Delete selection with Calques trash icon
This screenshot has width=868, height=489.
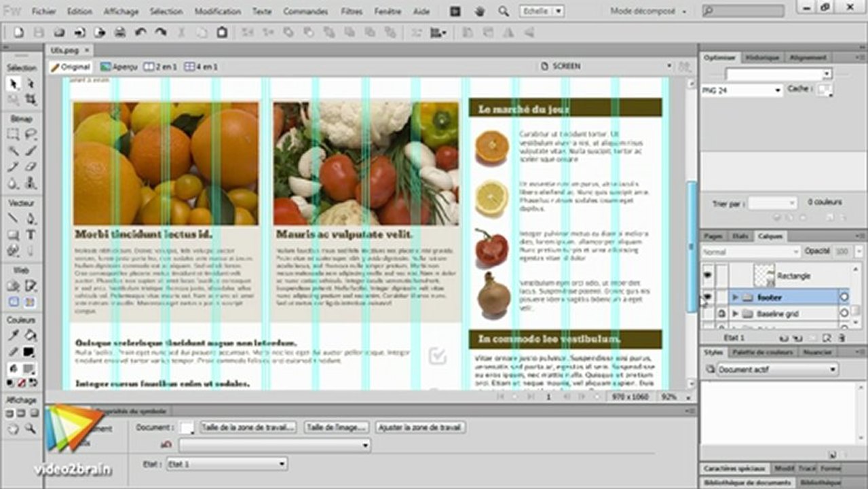click(x=842, y=338)
